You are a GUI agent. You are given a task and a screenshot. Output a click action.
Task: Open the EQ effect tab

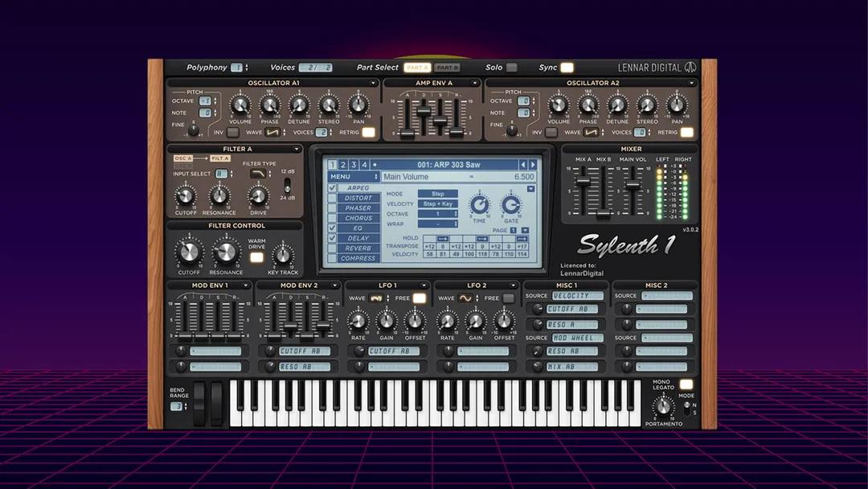[x=358, y=228]
